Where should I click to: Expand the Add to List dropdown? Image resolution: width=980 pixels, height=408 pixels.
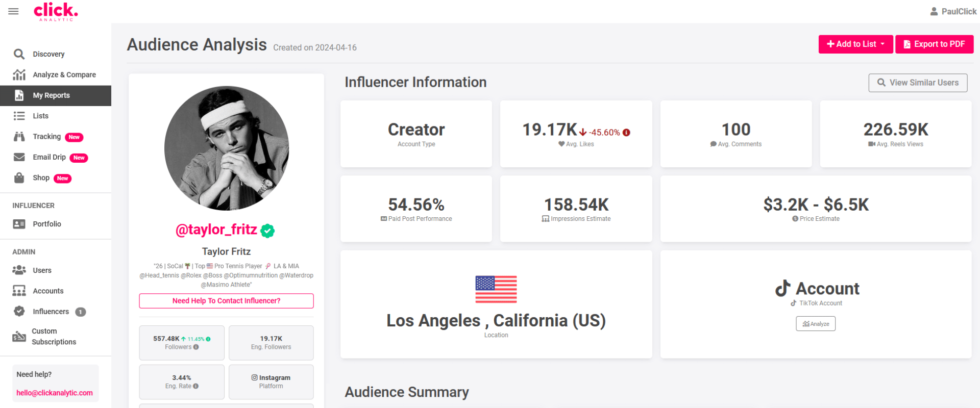856,44
